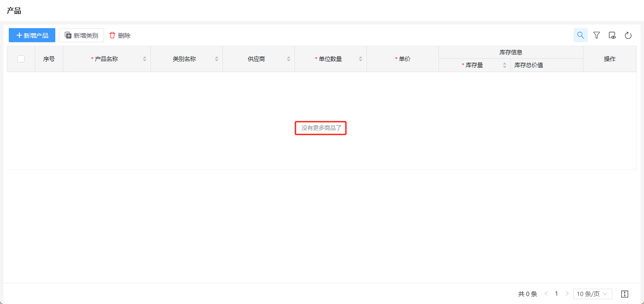Sort by 类别名称 column arrows

216,59
